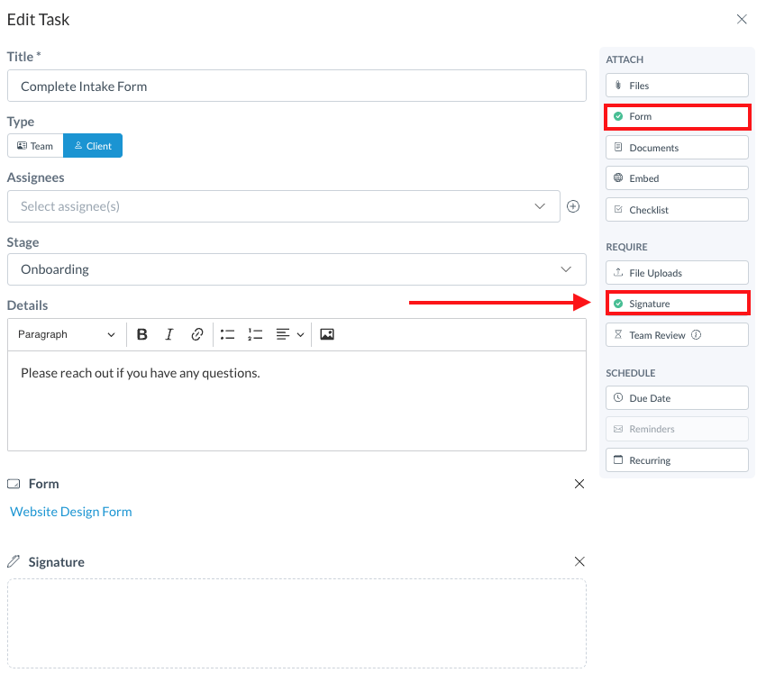This screenshot has height=700, width=766.
Task: Click the Due Date button
Action: (x=677, y=398)
